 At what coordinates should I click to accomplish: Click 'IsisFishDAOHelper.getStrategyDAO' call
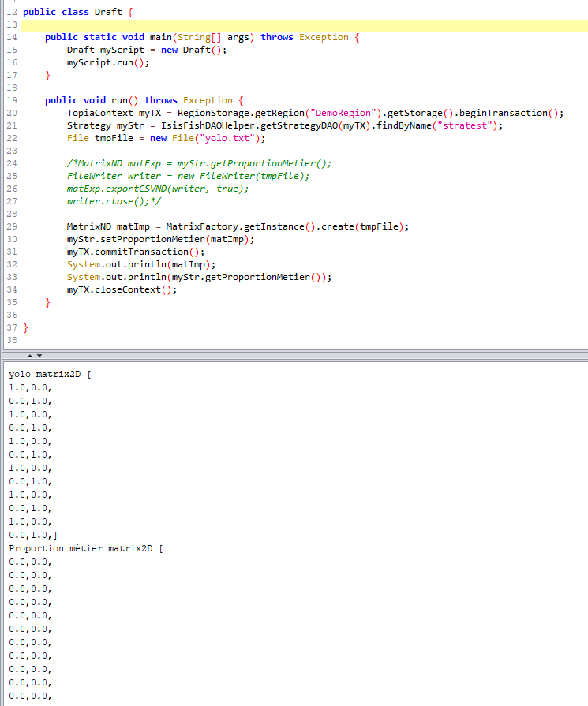click(x=249, y=125)
